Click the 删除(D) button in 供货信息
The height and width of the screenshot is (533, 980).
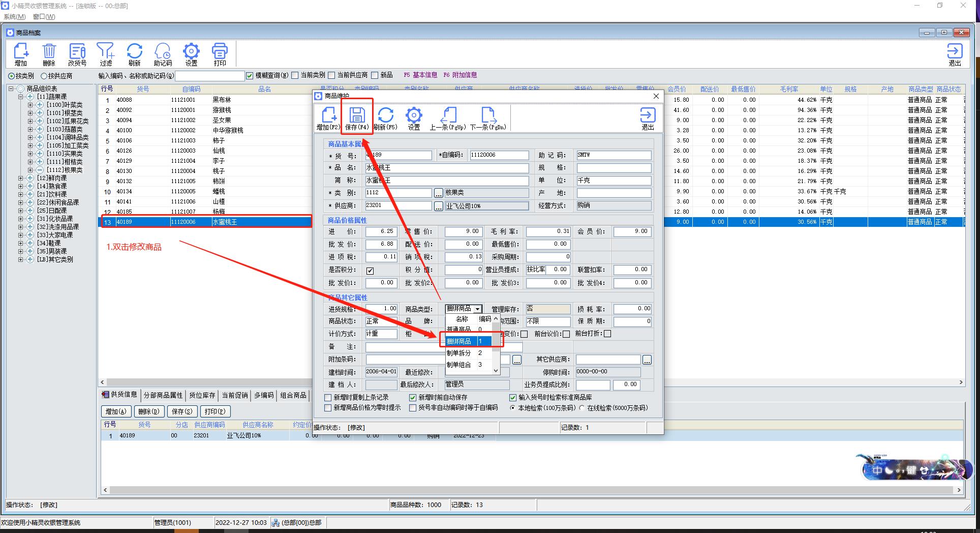pyautogui.click(x=149, y=411)
